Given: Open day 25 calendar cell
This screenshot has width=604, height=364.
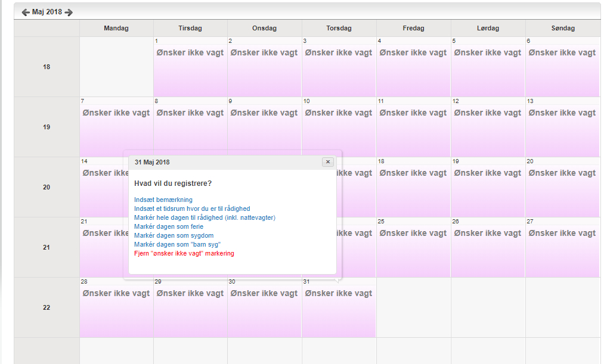Looking at the screenshot, I should 414,247.
